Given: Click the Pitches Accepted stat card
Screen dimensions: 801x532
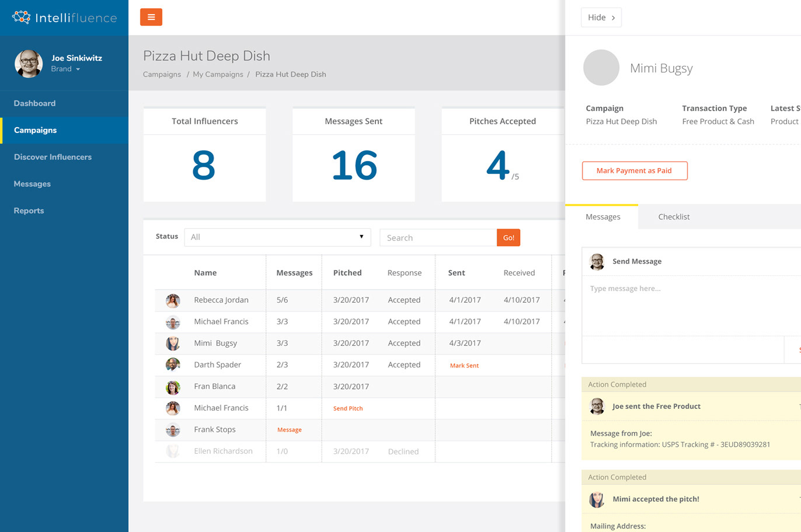Looking at the screenshot, I should click(x=503, y=155).
